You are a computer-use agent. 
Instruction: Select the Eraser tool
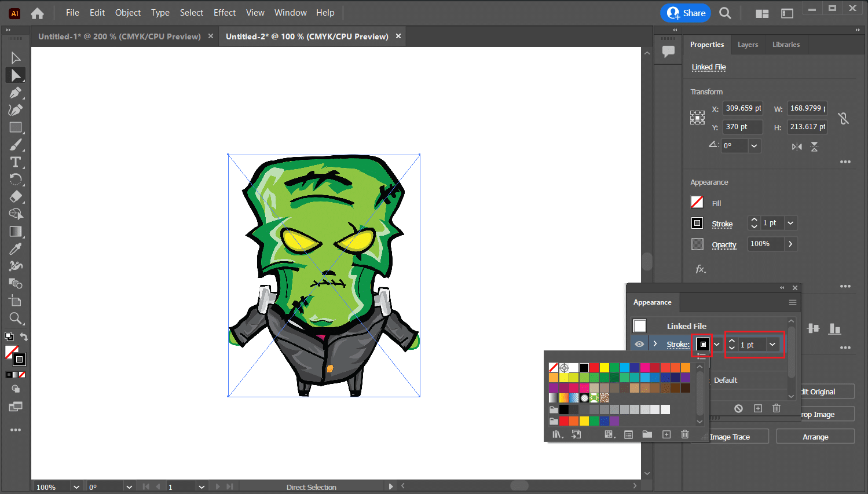tap(16, 197)
